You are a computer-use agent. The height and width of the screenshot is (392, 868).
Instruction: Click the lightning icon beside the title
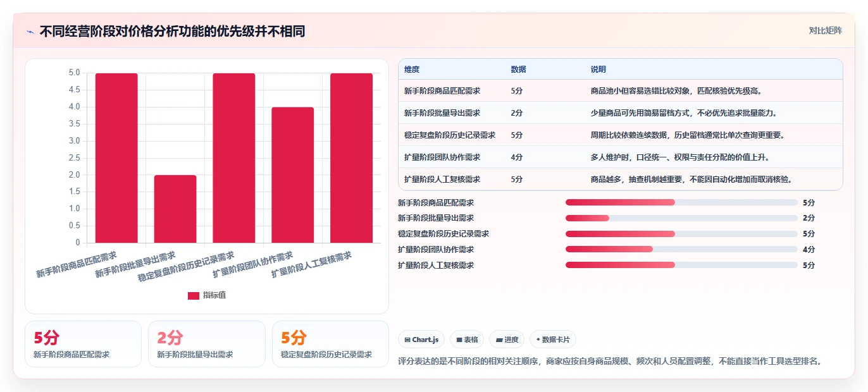[x=30, y=31]
